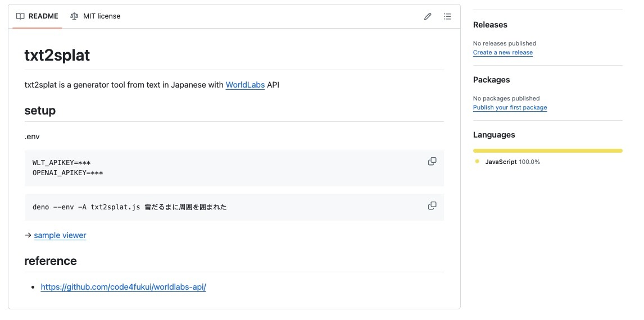Screen dimensions: 644x320
Task: Open the Packages section heading
Action: 491,80
